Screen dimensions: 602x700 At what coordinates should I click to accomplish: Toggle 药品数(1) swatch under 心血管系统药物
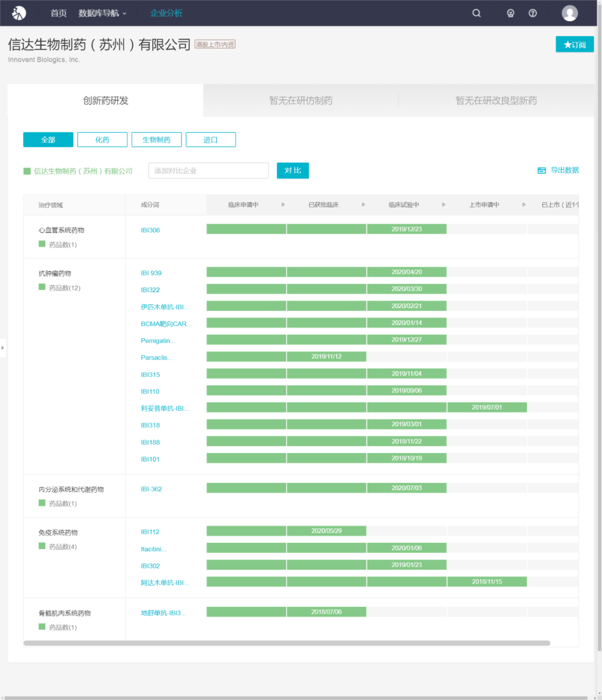[x=42, y=244]
